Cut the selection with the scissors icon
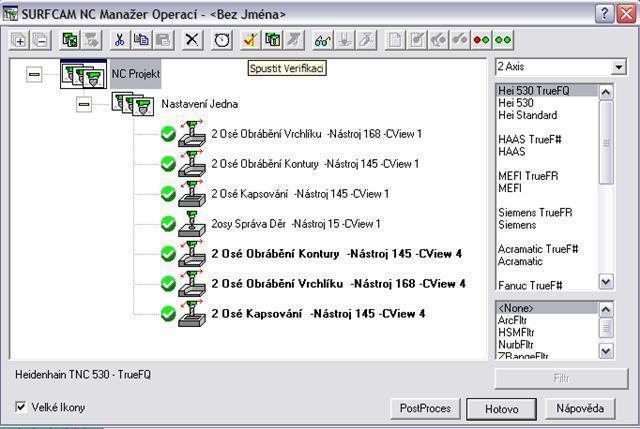This screenshot has height=429, width=640. click(x=120, y=40)
